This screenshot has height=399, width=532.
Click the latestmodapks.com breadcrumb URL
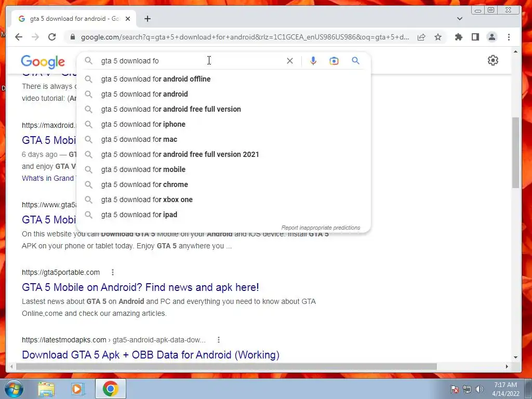tap(114, 340)
